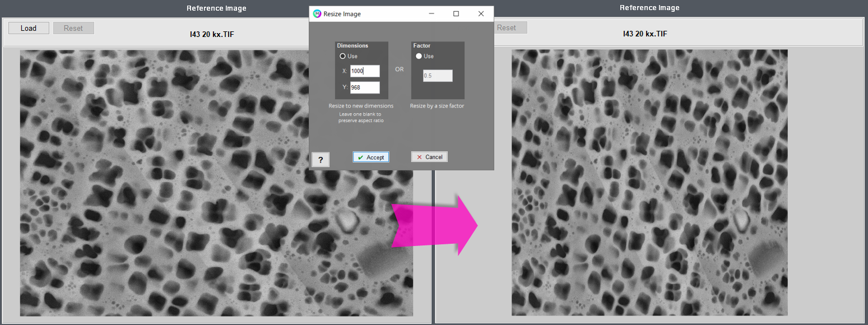Accept the resize dialog settings
Image resolution: width=868 pixels, height=325 pixels.
[x=371, y=157]
